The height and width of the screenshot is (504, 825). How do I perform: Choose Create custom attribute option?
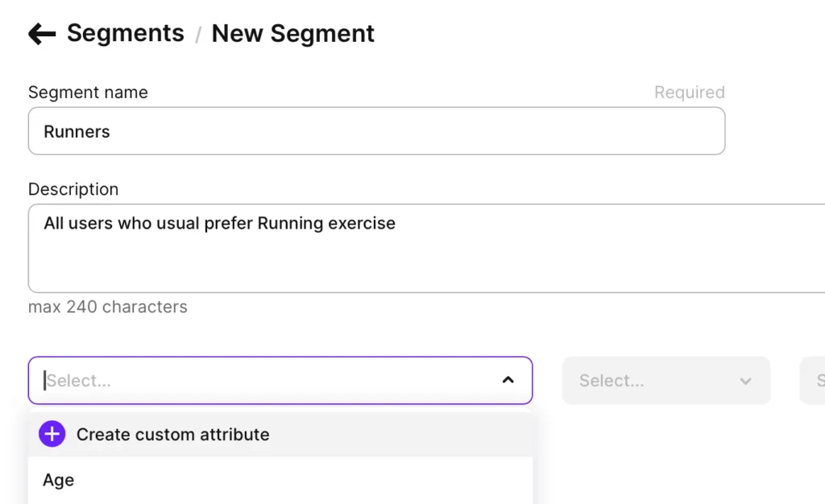click(x=172, y=435)
